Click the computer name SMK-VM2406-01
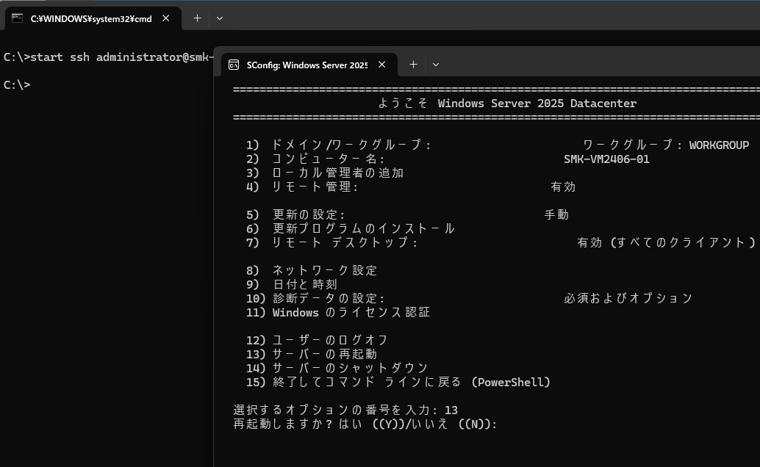760x467 pixels. pyautogui.click(x=606, y=159)
